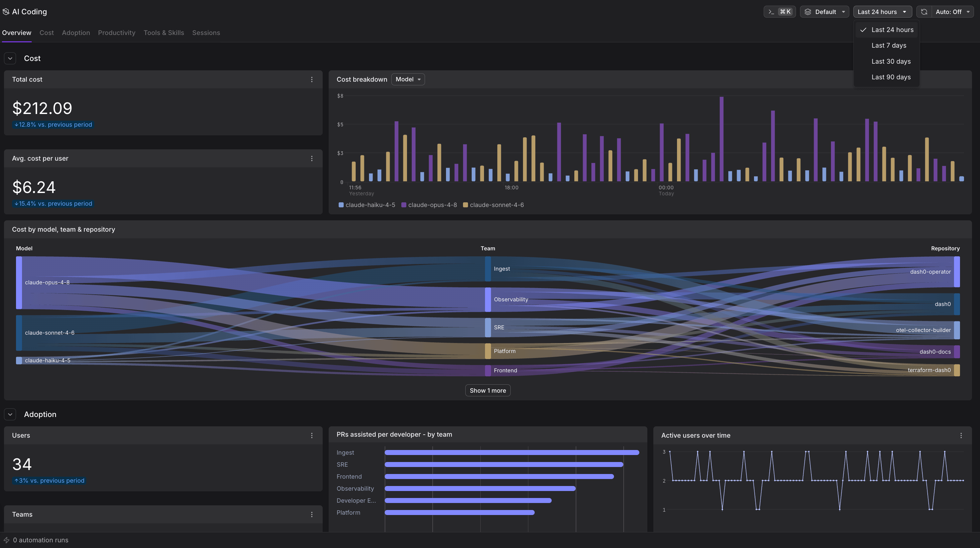This screenshot has width=980, height=548.
Task: Click the refresh icon beside Auto: Off
Action: [924, 12]
